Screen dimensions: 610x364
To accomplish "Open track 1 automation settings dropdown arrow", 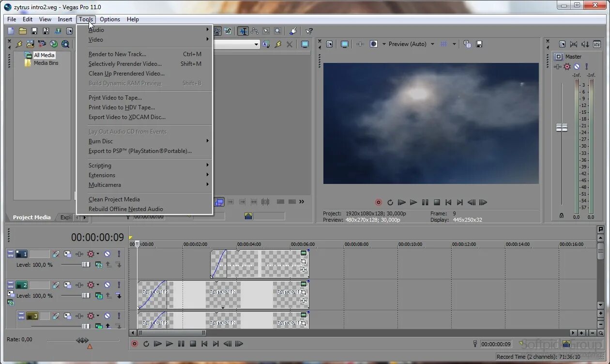I will tap(97, 254).
